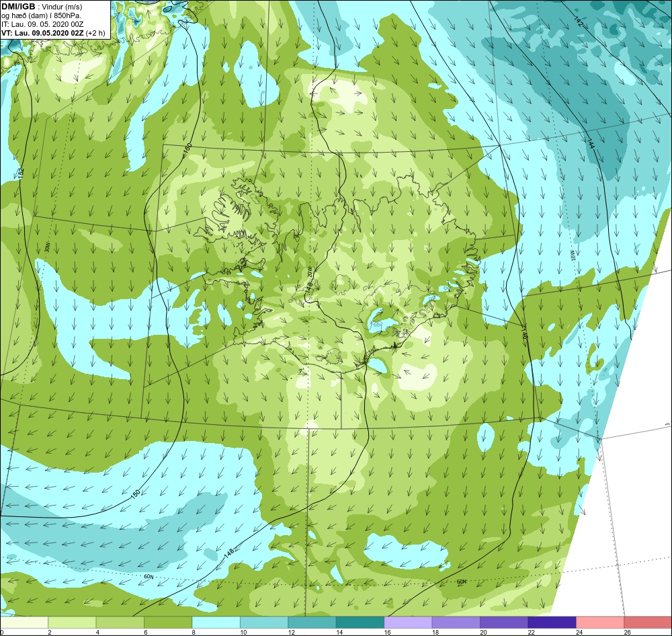
Task: Click the 12–14 m/s teal legend swatch
Action: coord(312,623)
